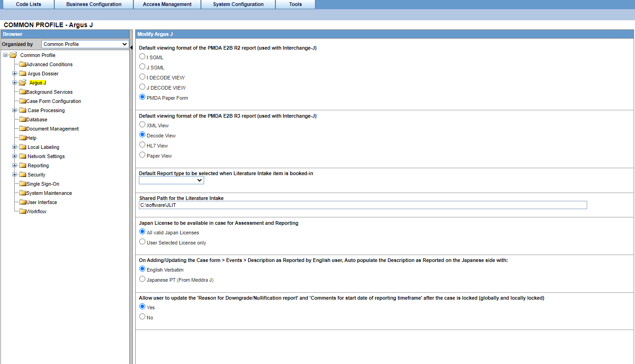
Task: Open User Interface tree item
Action: 42,202
